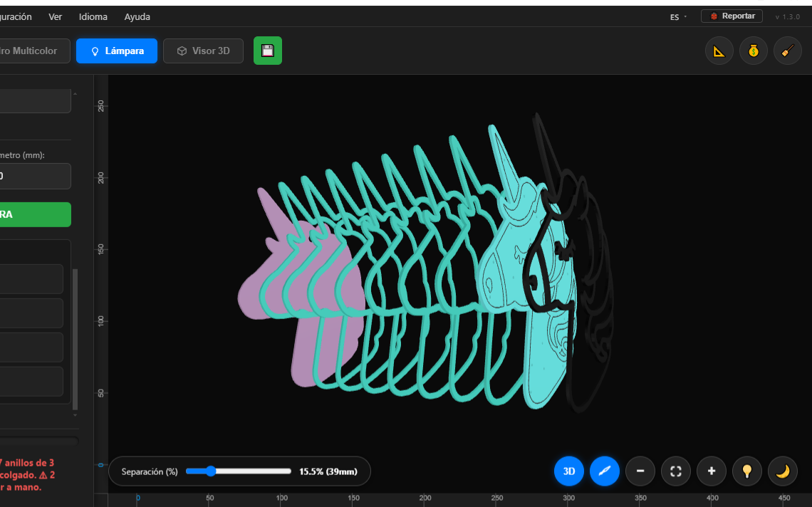The image size is (812, 507).
Task: Click the green save floppy disk icon
Action: pyautogui.click(x=268, y=51)
